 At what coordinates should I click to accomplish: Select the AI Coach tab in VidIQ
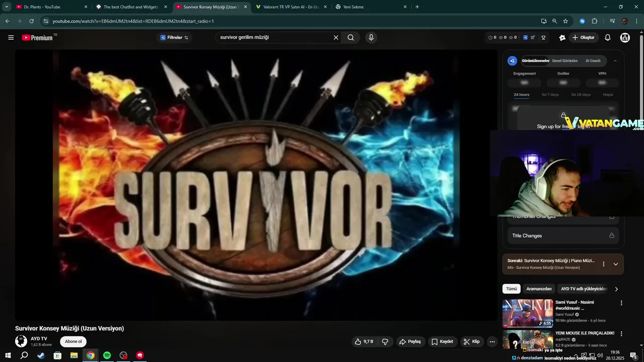[593, 61]
